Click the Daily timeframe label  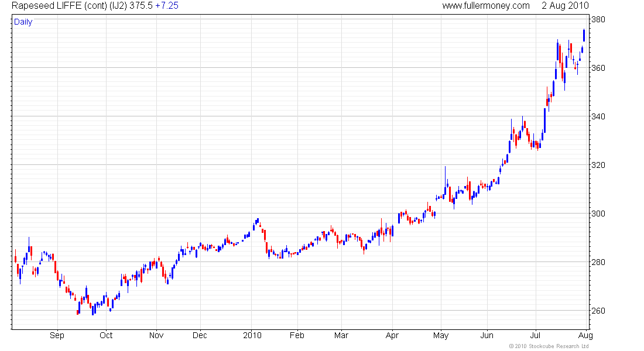coord(23,22)
